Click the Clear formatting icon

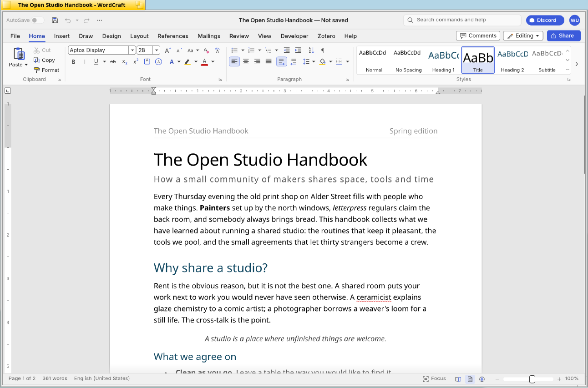pyautogui.click(x=206, y=50)
